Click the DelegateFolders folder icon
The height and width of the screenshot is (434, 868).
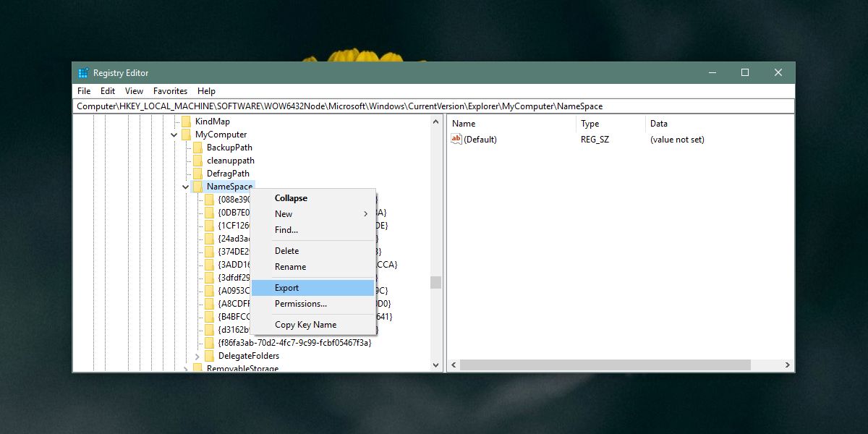coord(210,356)
